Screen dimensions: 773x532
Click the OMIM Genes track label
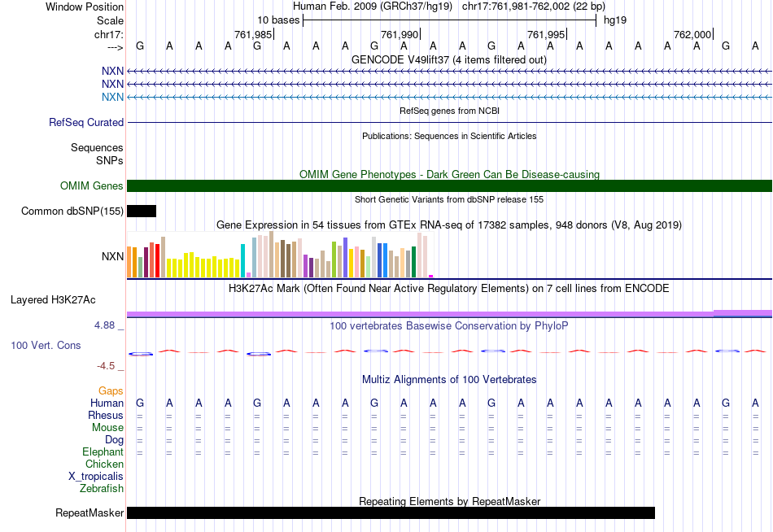click(x=92, y=186)
